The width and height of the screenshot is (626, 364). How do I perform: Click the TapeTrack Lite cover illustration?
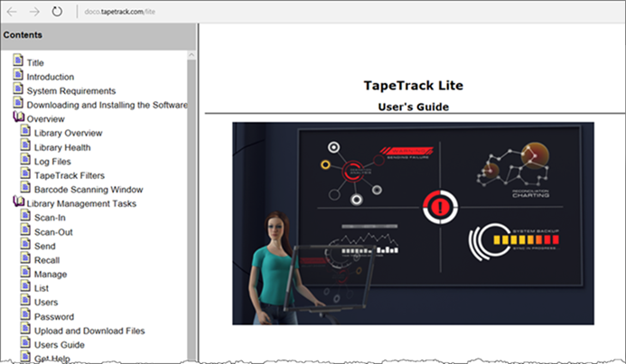[x=413, y=223]
